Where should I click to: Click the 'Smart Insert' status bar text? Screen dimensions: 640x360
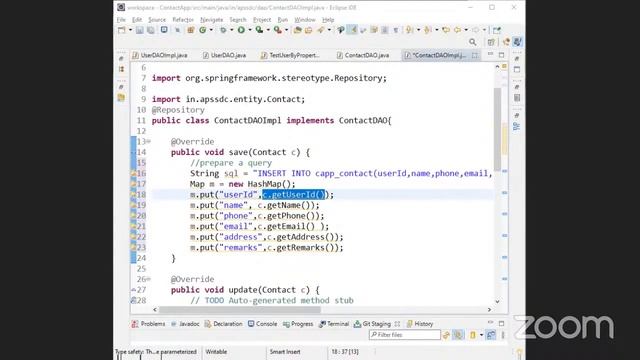285,351
